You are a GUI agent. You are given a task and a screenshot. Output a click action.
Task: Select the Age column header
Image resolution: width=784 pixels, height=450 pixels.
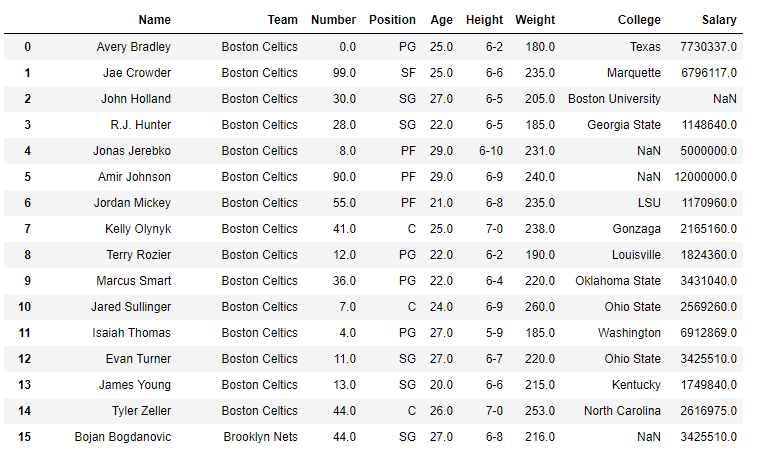(x=441, y=20)
